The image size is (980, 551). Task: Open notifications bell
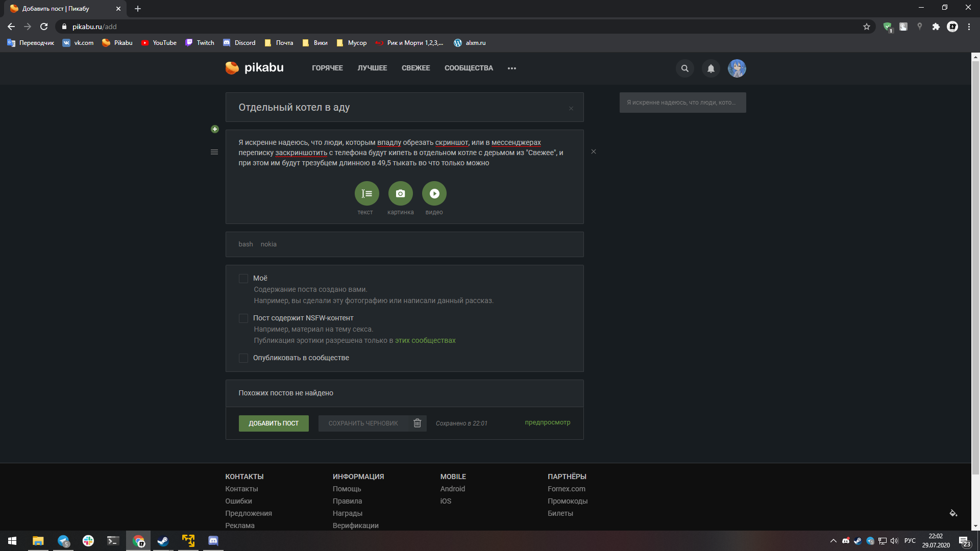[710, 68]
